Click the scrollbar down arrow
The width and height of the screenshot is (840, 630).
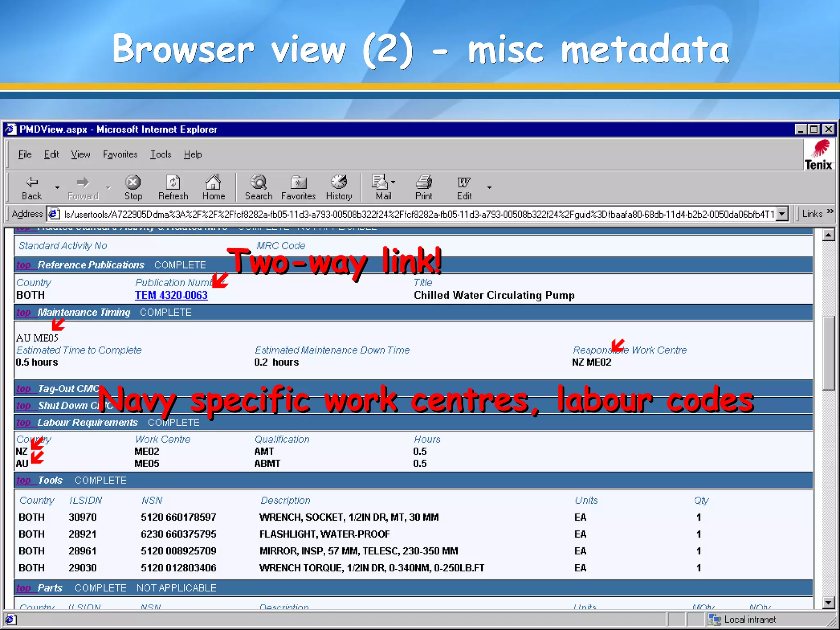click(x=829, y=603)
